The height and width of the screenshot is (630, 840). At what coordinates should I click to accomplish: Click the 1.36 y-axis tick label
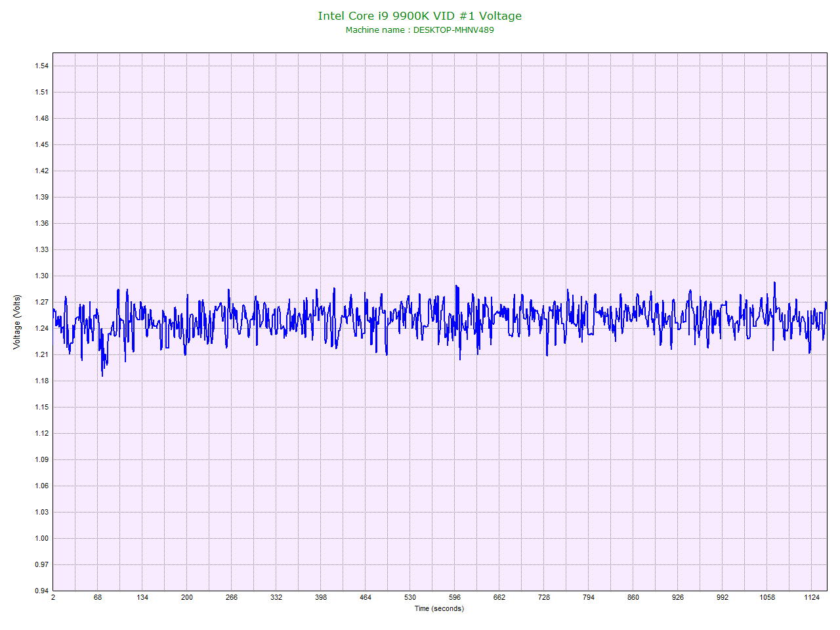41,223
